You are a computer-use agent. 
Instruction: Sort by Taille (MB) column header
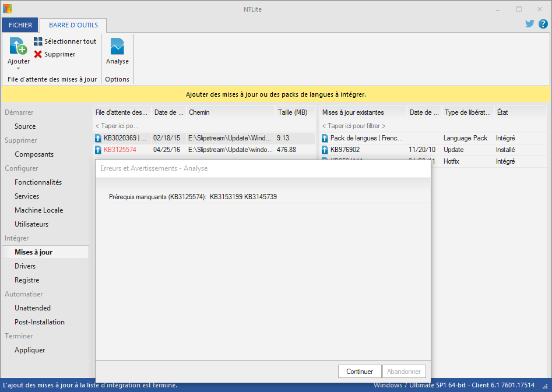(295, 112)
